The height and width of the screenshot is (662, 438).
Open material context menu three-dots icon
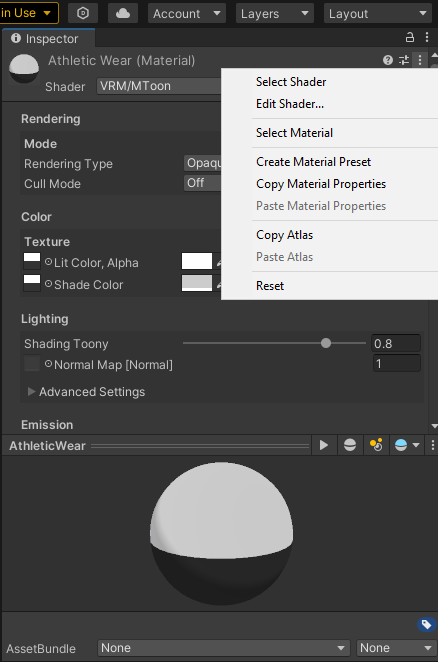point(419,60)
